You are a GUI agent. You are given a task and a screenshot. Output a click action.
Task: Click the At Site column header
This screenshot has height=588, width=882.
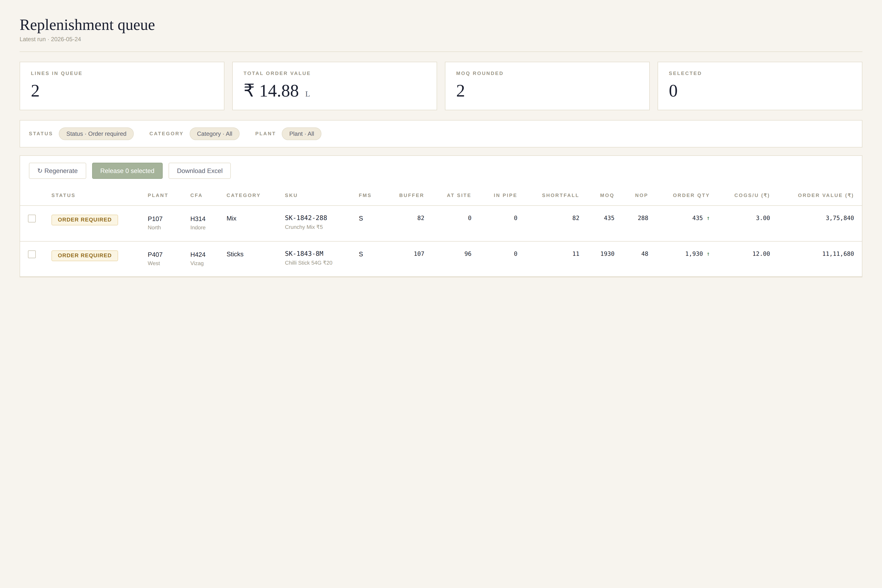click(x=459, y=195)
